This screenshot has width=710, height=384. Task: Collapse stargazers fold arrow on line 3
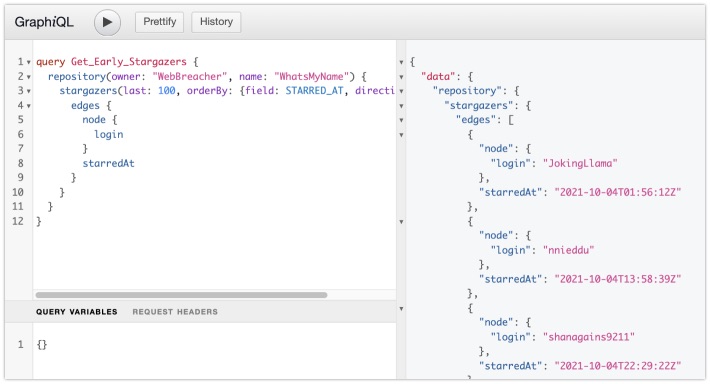pyautogui.click(x=29, y=91)
